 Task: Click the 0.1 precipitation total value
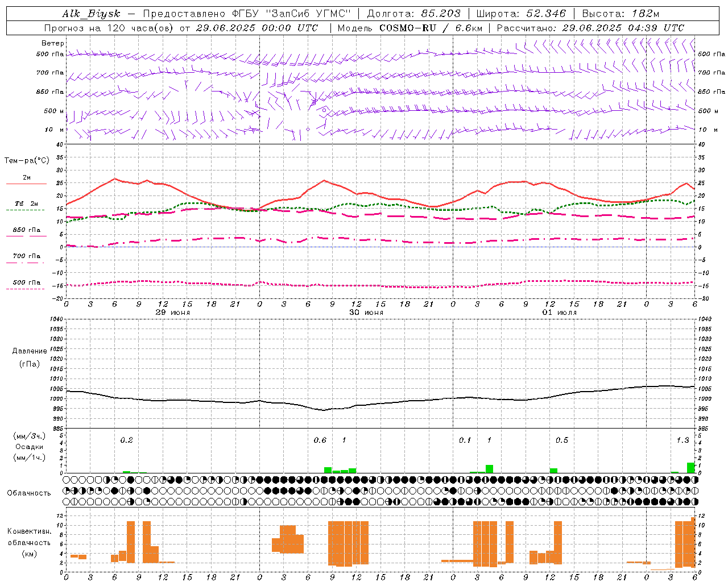465,440
